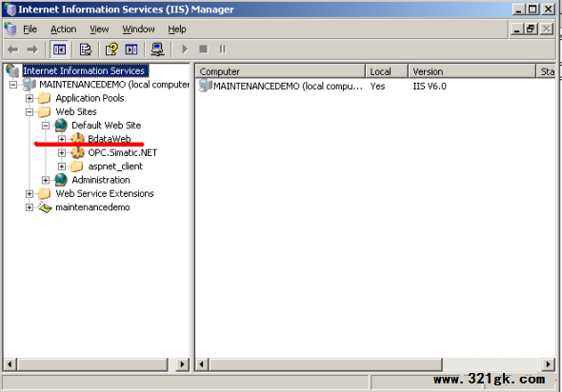This screenshot has width=562, height=392.
Task: Select the Administration label
Action: pos(101,180)
